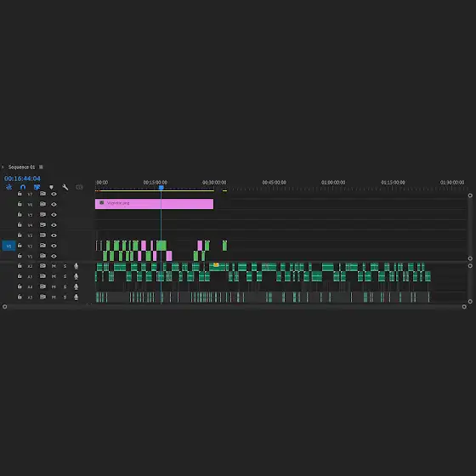
Task: Mute the A3 audio track
Action: pos(54,276)
